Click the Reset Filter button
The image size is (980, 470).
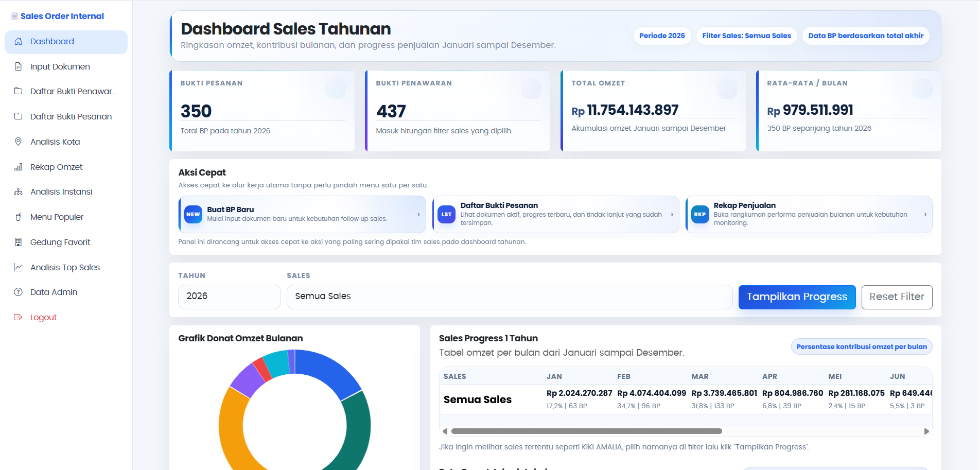(897, 297)
